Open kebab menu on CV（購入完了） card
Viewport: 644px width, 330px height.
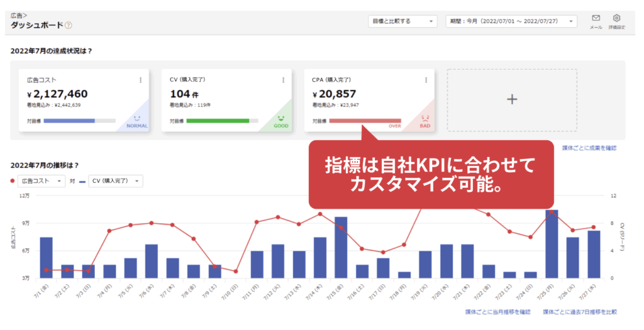coord(283,80)
